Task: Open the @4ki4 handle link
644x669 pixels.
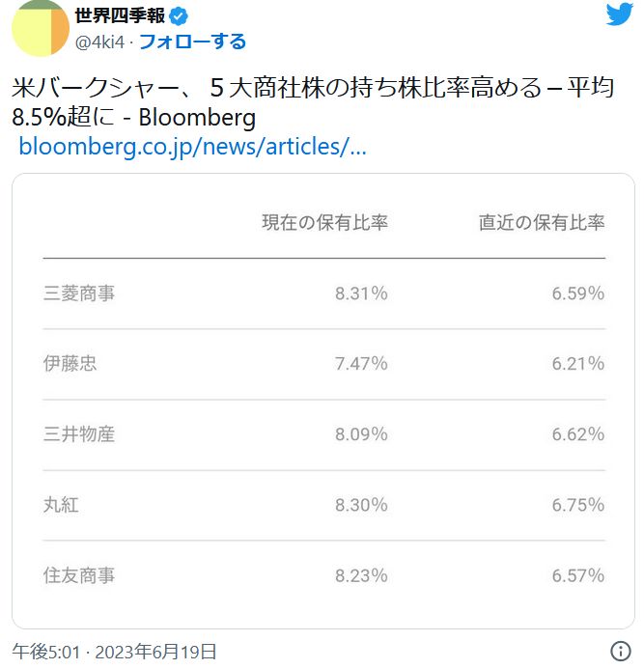Action: pyautogui.click(x=100, y=42)
